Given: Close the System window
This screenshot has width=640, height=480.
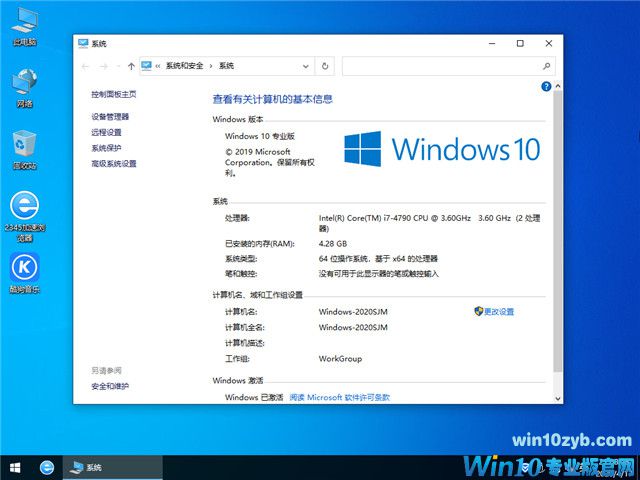Looking at the screenshot, I should (549, 43).
